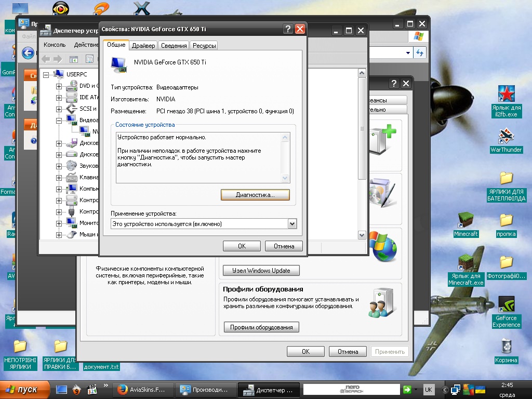
Task: Open GeForce Experience desktop icon
Action: (x=506, y=312)
